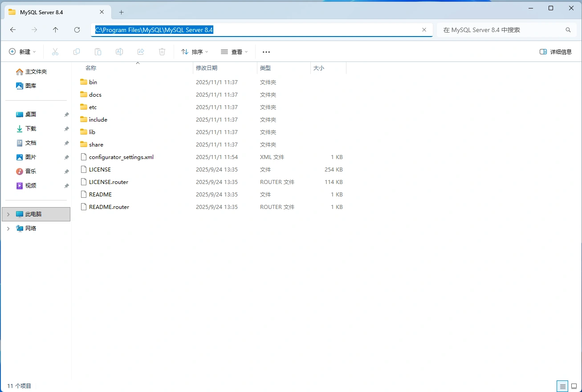Select the configurator_settings.xml file

(121, 157)
